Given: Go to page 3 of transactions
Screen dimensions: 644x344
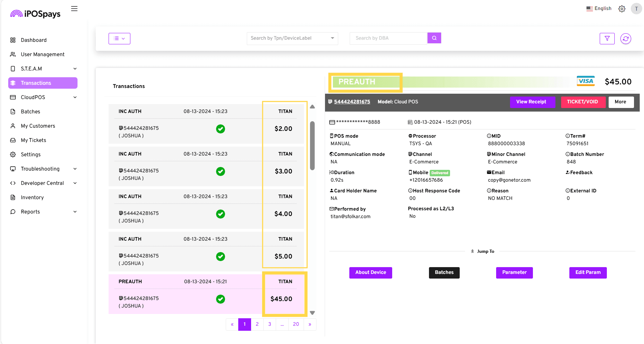Looking at the screenshot, I should 270,324.
